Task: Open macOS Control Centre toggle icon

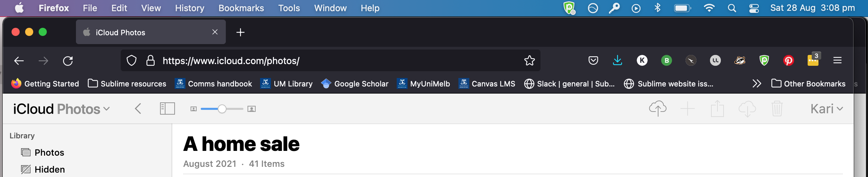Action: [x=754, y=8]
